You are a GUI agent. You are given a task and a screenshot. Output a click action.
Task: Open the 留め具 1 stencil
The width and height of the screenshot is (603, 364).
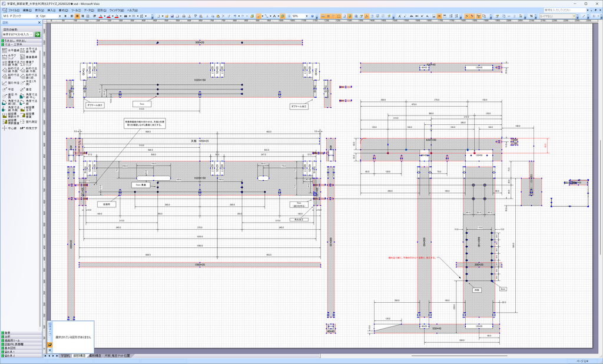coord(21,352)
